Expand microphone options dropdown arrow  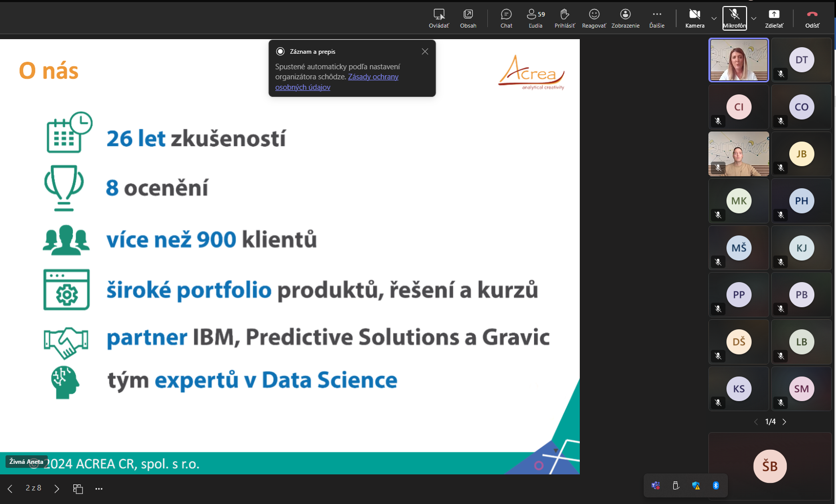pos(754,19)
